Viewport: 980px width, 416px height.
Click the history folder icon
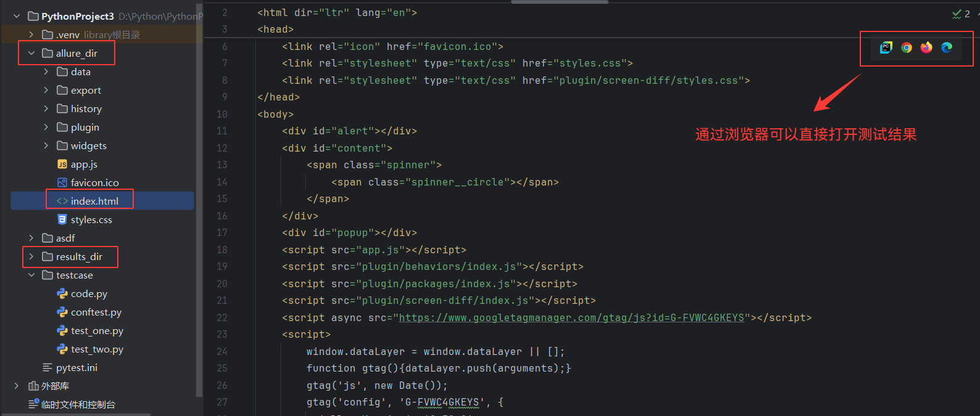tap(62, 108)
